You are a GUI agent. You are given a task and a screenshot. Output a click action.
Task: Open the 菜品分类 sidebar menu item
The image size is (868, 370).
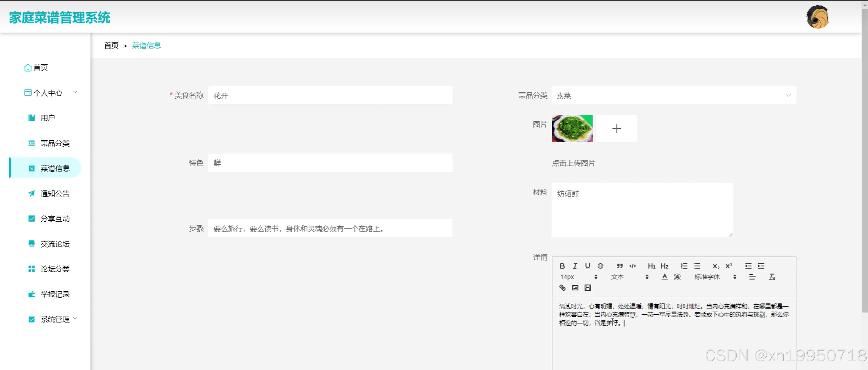[49, 143]
